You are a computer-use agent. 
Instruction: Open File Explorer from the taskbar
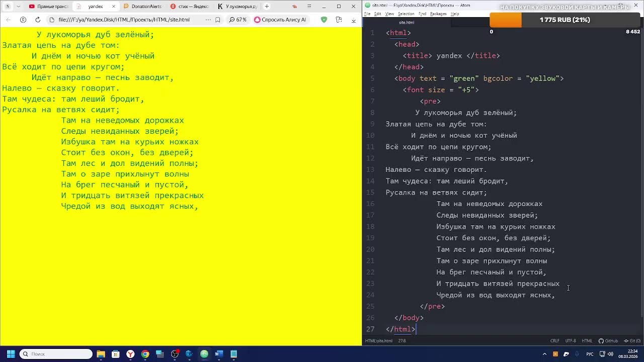[101, 354]
